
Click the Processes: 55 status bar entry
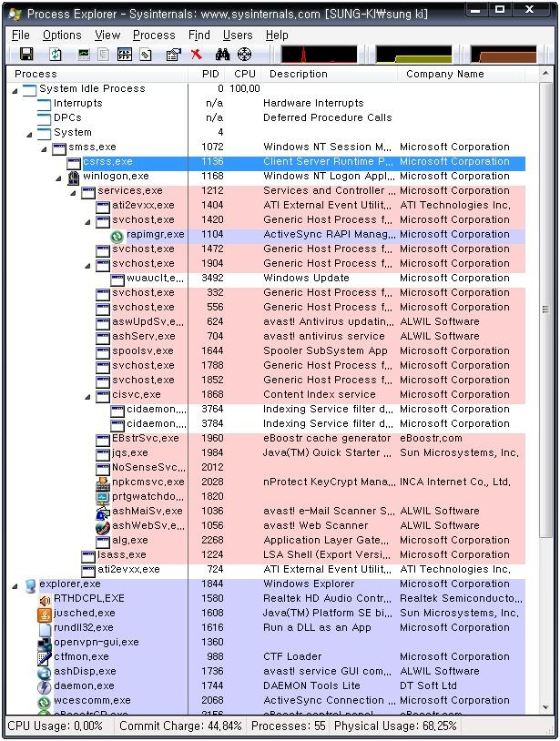click(289, 726)
